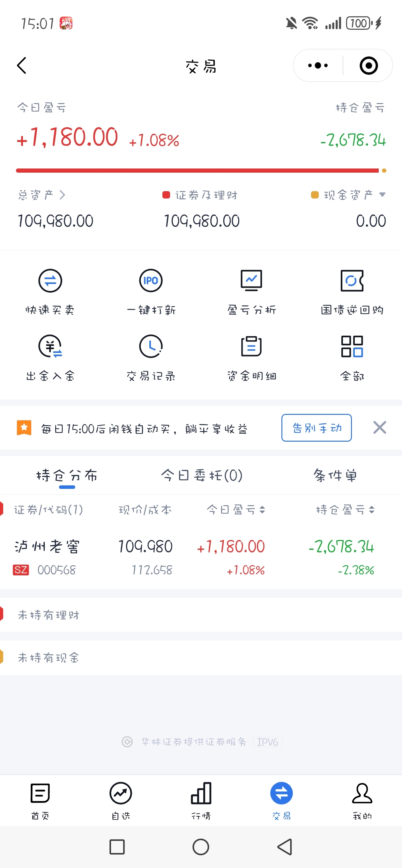This screenshot has height=868, width=402.
Task: Open the three-dot mini program menu
Action: [318, 65]
